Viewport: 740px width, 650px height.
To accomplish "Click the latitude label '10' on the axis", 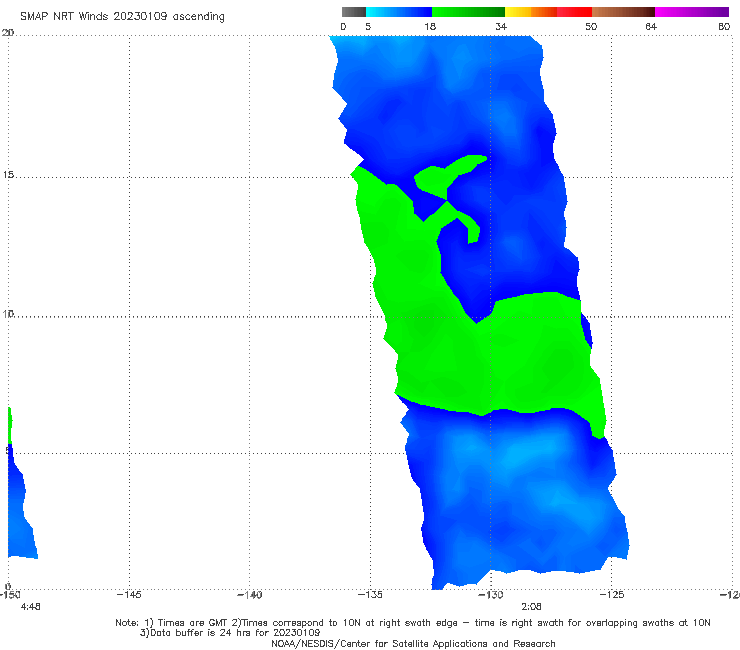I will pos(8,313).
